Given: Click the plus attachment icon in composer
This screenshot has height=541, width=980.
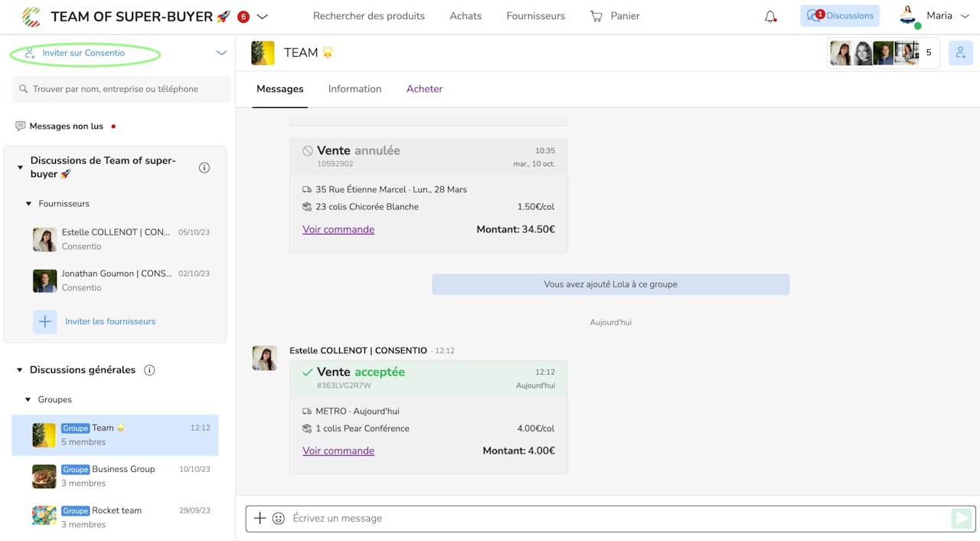Looking at the screenshot, I should [x=260, y=519].
